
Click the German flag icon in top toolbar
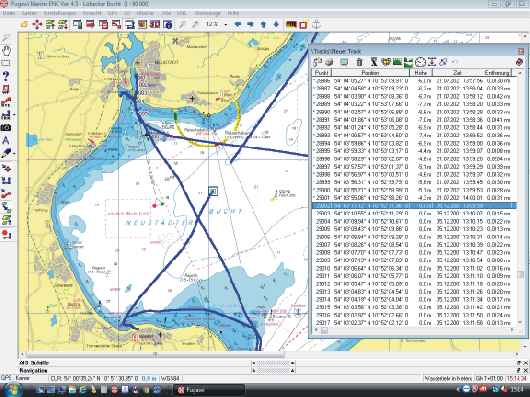tap(291, 25)
